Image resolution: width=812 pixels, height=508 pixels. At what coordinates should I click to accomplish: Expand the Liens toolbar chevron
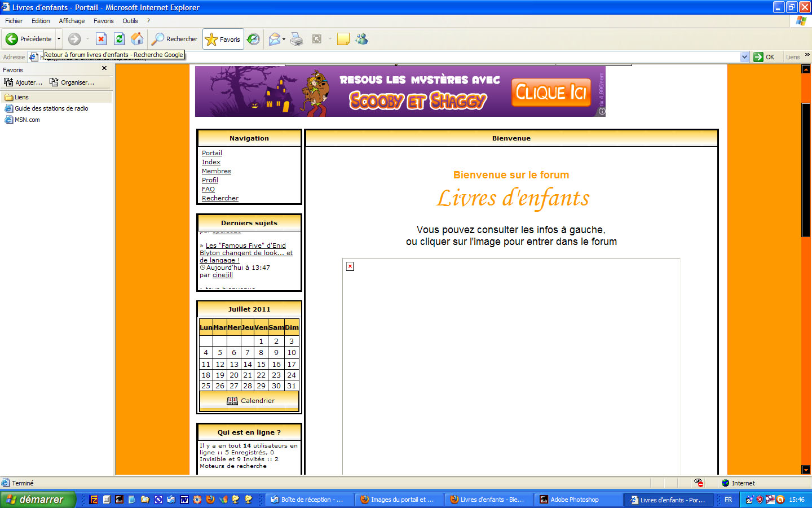click(x=807, y=55)
